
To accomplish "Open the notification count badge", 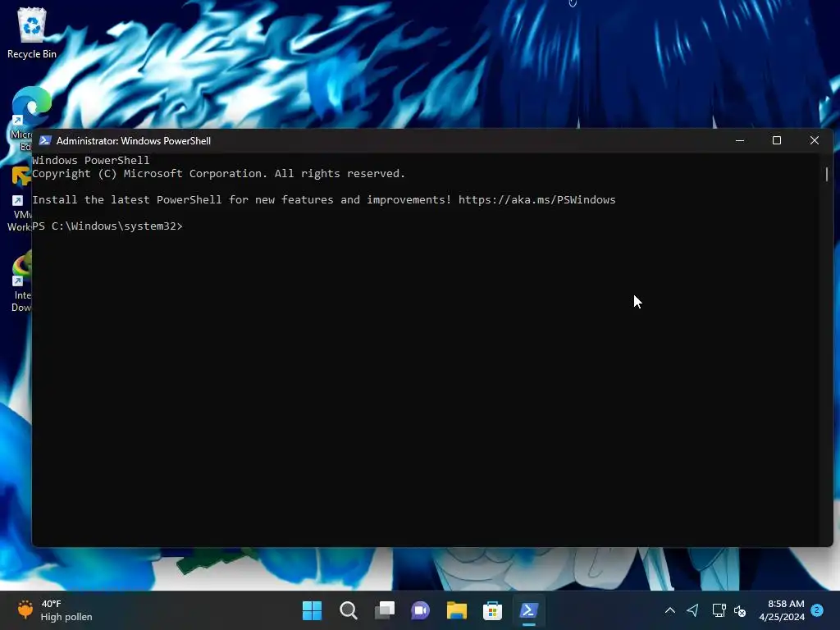I will (x=817, y=610).
